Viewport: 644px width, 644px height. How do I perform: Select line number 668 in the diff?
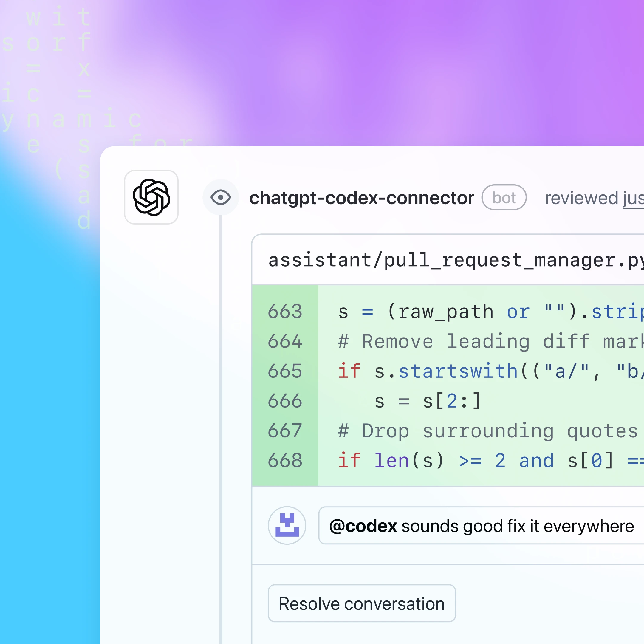click(x=285, y=460)
